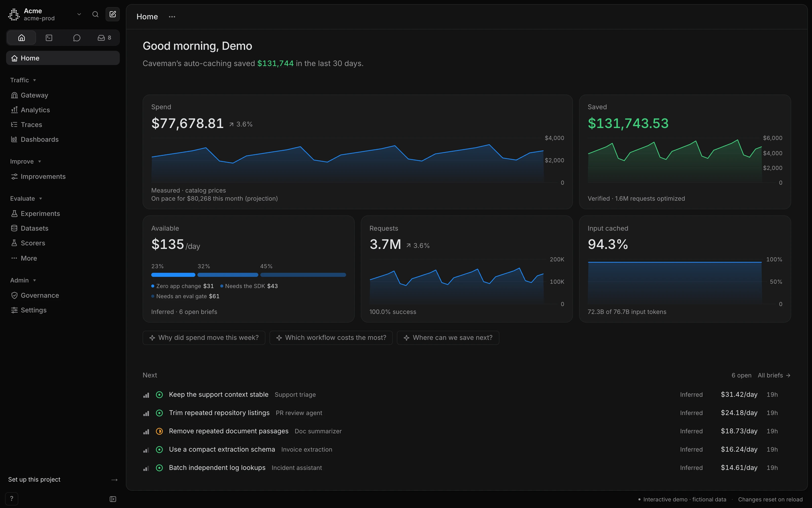Click the Spend chart area
Screen dimensions: 812x508
(347, 161)
